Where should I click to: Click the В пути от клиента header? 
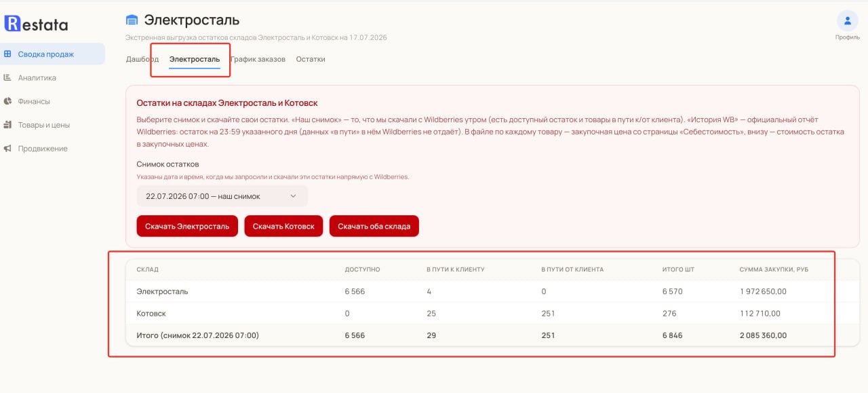(572, 269)
